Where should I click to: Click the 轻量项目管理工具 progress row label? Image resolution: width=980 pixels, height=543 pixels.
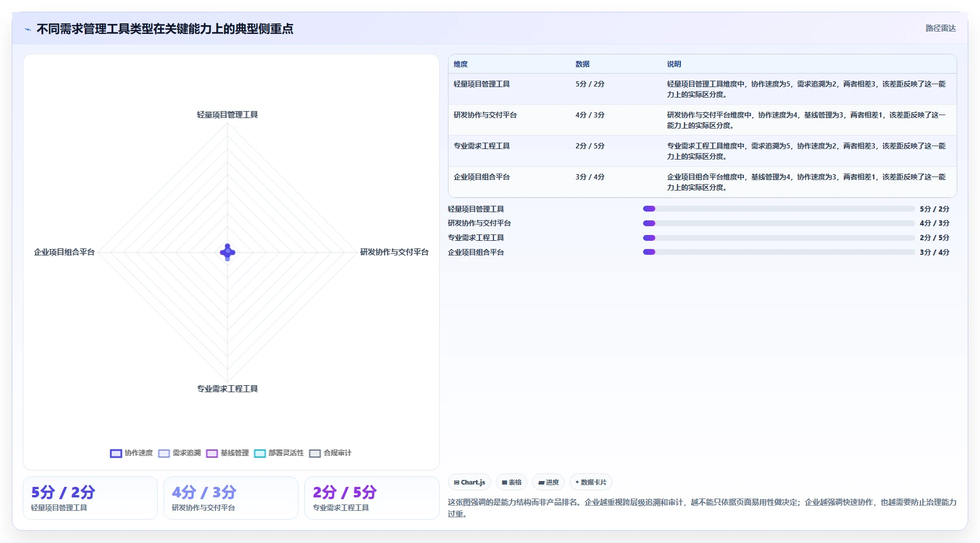point(476,209)
